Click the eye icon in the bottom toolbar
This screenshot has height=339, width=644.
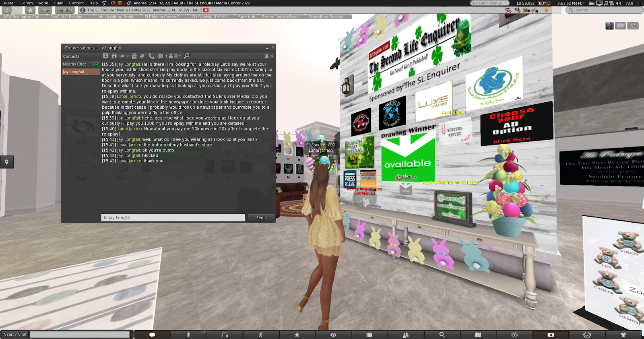click(333, 335)
